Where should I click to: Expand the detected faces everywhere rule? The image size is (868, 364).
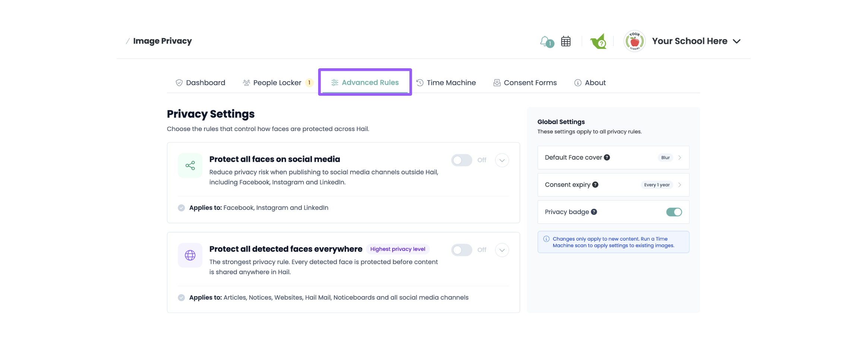coord(502,250)
